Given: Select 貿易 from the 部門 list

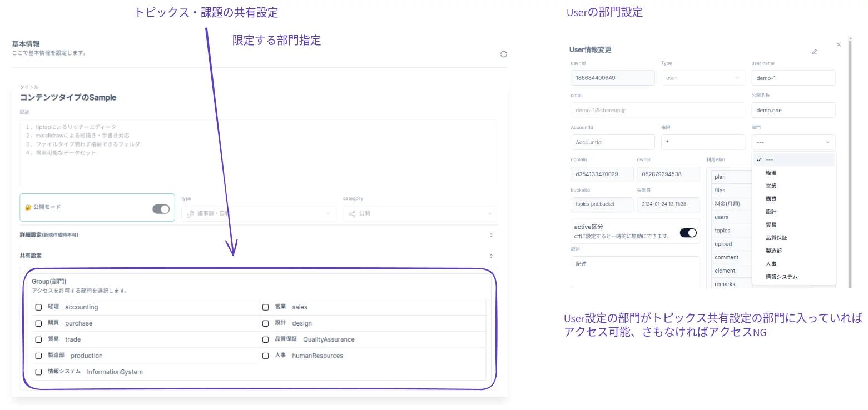Looking at the screenshot, I should click(794, 225).
